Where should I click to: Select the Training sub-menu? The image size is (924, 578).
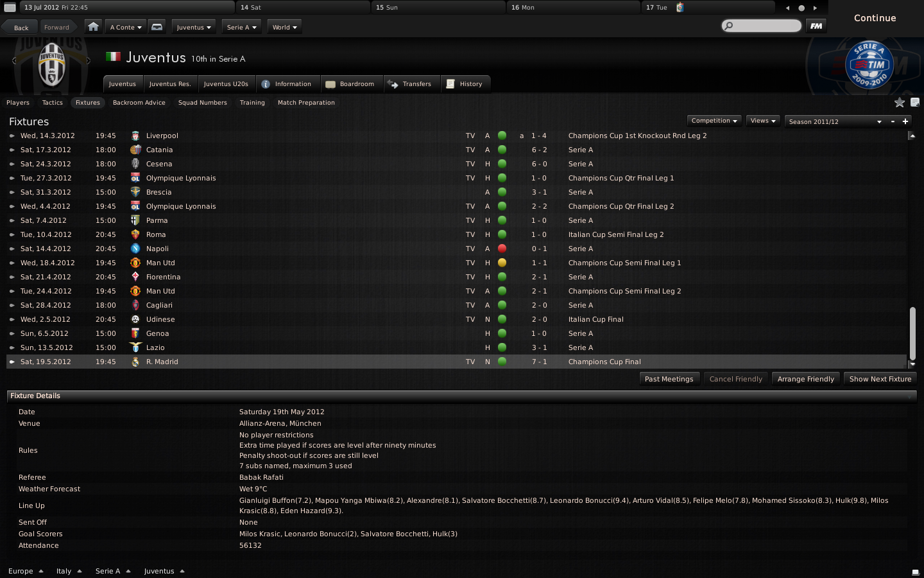point(252,103)
